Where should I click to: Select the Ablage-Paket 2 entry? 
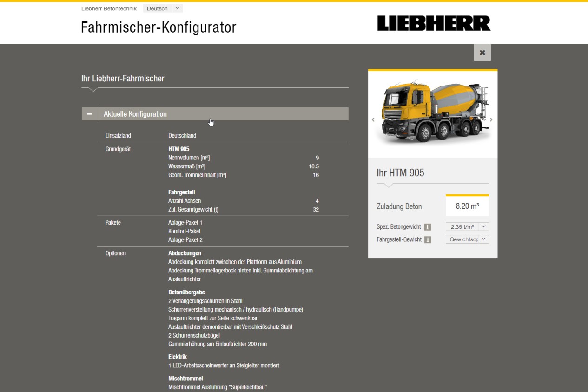[x=185, y=240]
